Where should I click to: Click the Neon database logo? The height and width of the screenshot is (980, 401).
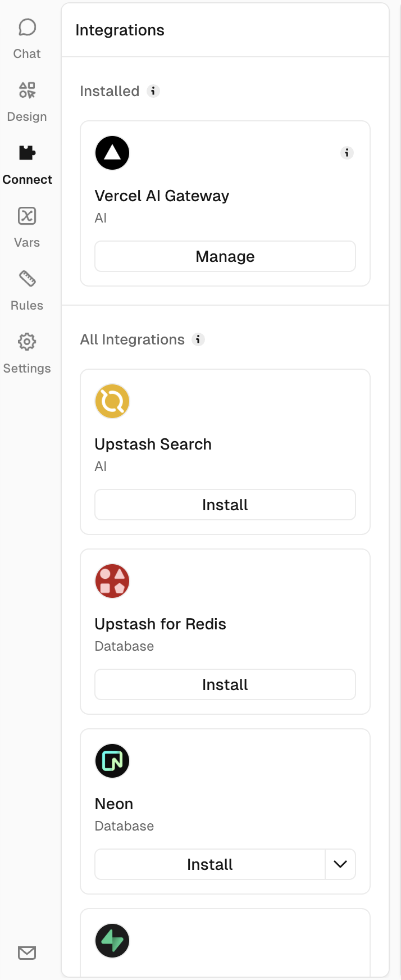point(112,761)
